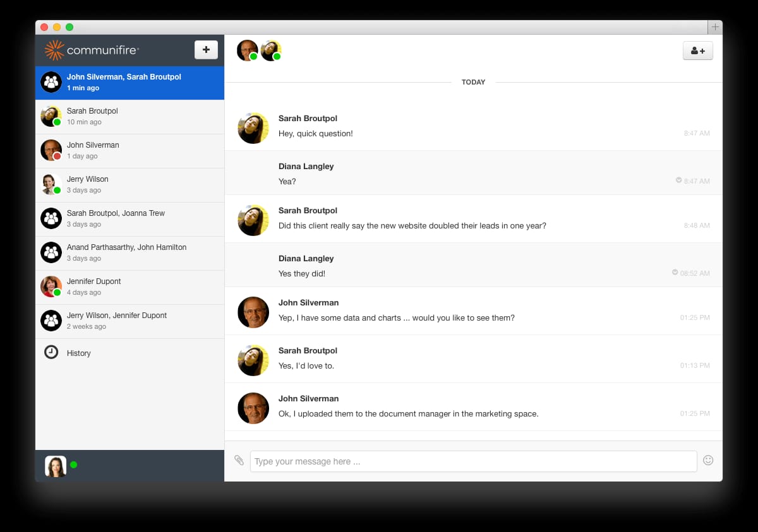Click the Communifire logo in the sidebar
Image resolution: width=758 pixels, height=532 pixels.
82,49
